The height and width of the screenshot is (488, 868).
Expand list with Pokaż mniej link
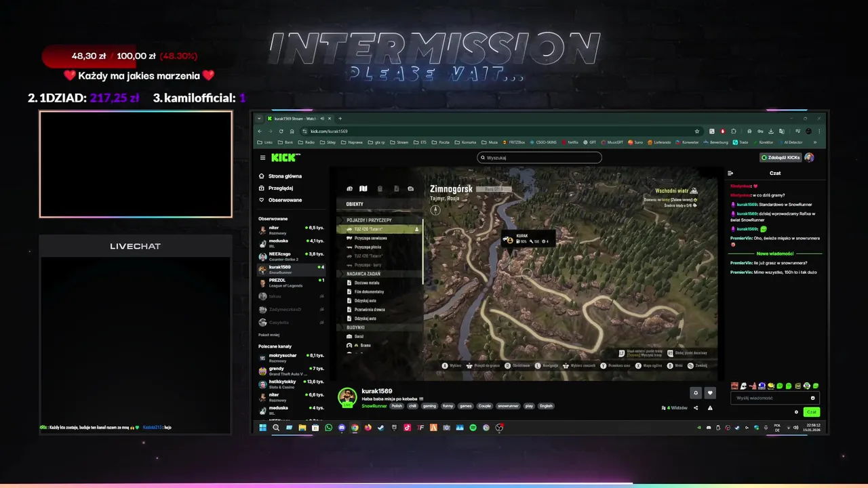(x=268, y=335)
